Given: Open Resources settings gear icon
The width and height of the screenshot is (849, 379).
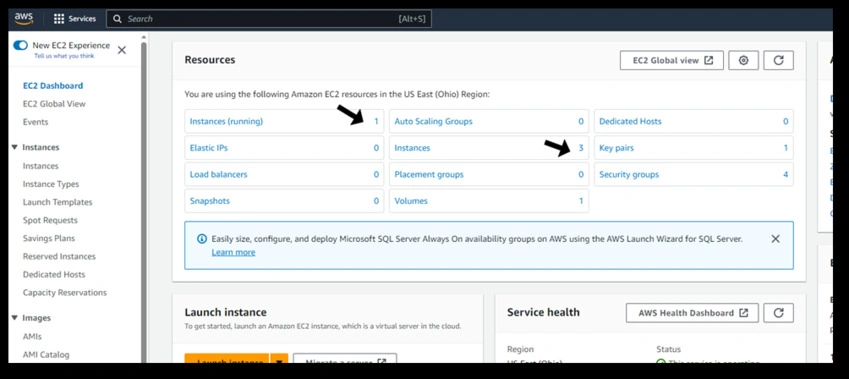Looking at the screenshot, I should (743, 60).
